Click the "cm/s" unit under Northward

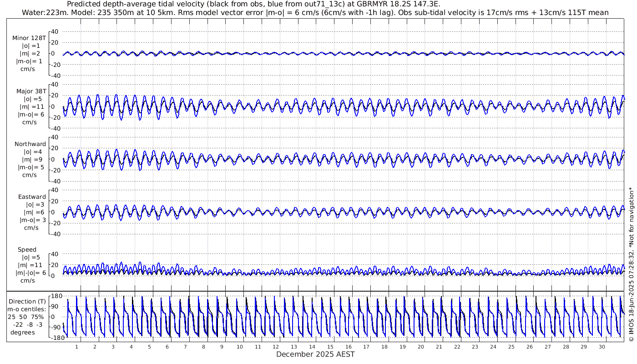coord(30,175)
